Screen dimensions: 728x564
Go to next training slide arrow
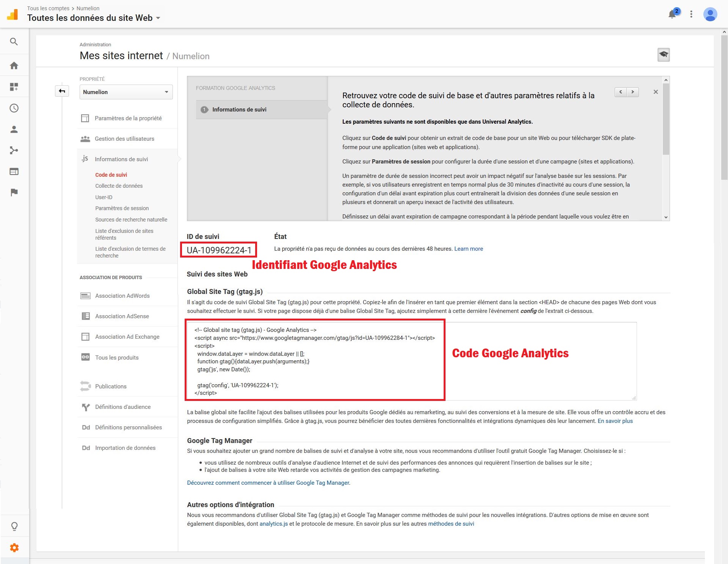click(x=633, y=92)
